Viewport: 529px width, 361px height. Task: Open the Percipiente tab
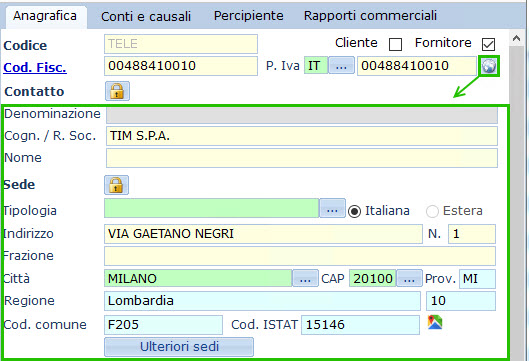point(249,16)
